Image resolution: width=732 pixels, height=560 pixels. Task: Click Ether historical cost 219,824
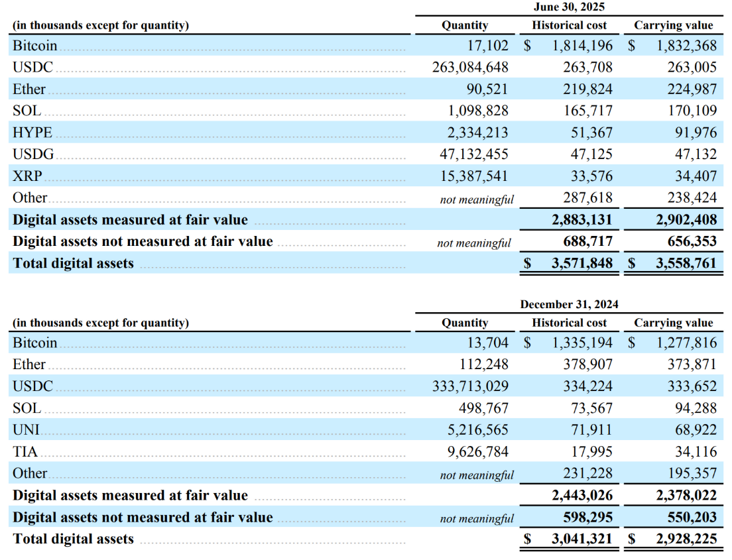587,89
